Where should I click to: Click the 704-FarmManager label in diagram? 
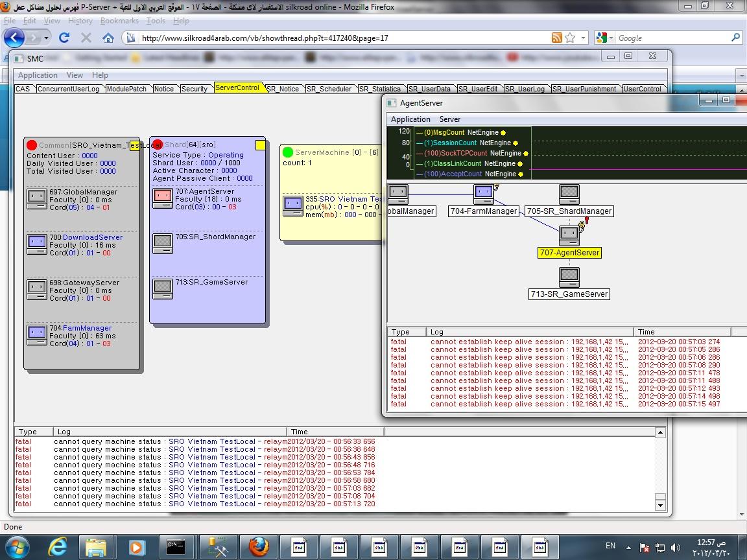[x=484, y=211]
